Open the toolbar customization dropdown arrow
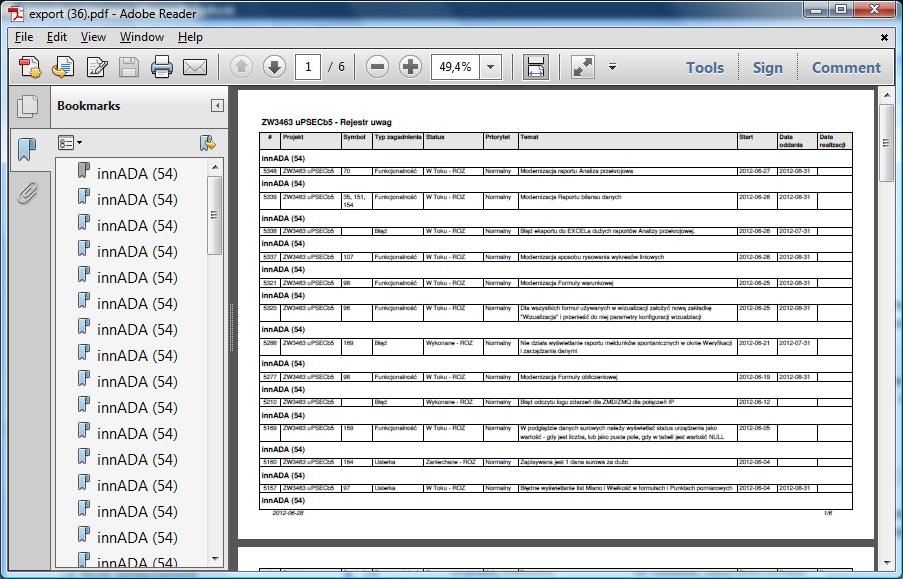 click(x=613, y=67)
